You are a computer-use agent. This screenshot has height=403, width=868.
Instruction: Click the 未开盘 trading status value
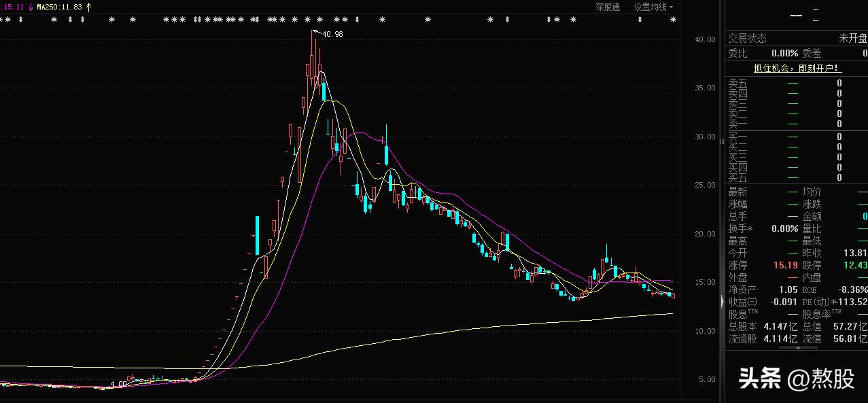click(853, 39)
